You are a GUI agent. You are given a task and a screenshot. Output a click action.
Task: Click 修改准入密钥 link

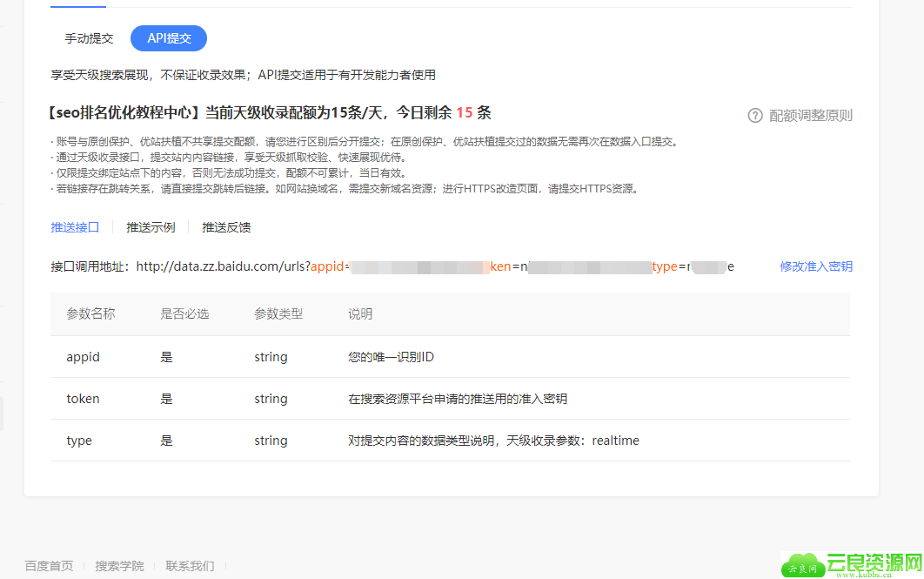(x=815, y=266)
